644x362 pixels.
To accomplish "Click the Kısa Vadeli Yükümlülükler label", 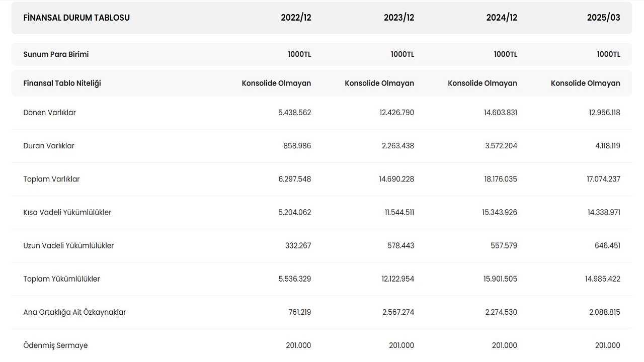I will [67, 212].
